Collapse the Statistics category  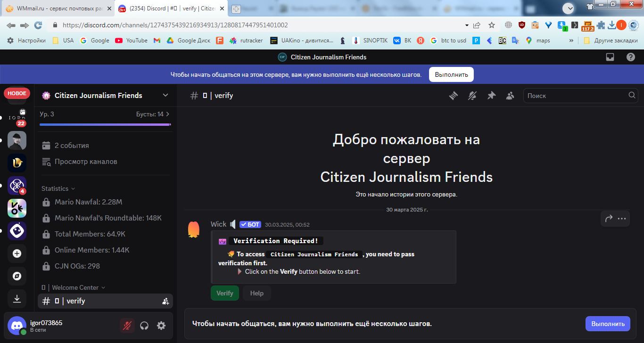(x=58, y=188)
